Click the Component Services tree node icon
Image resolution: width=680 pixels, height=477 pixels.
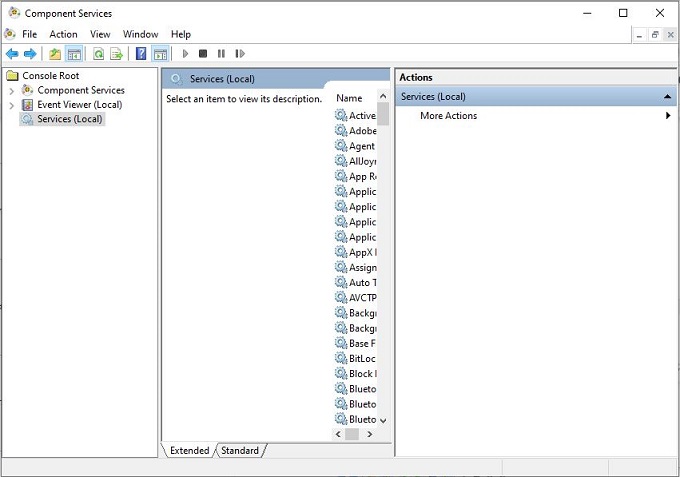pyautogui.click(x=27, y=90)
